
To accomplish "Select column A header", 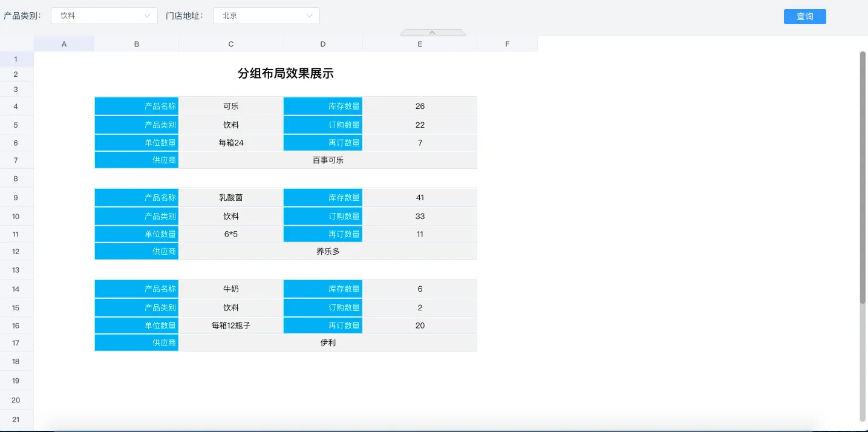I will tap(64, 44).
